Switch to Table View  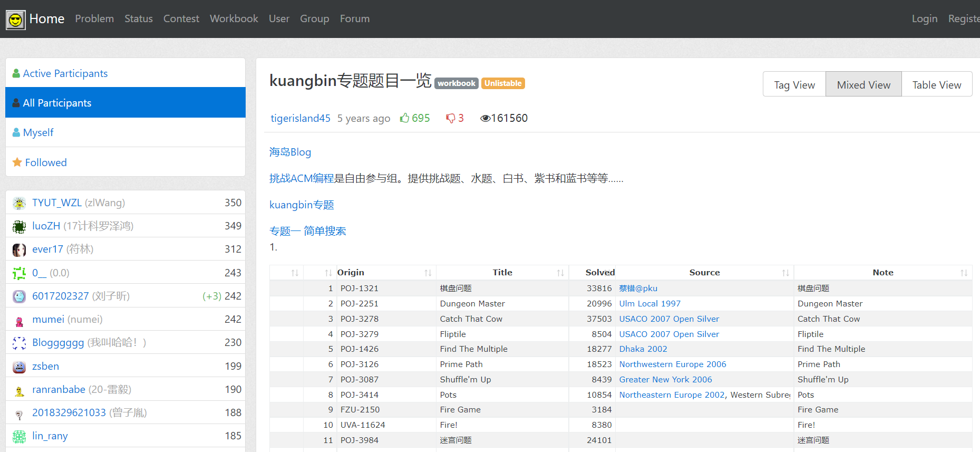click(936, 85)
